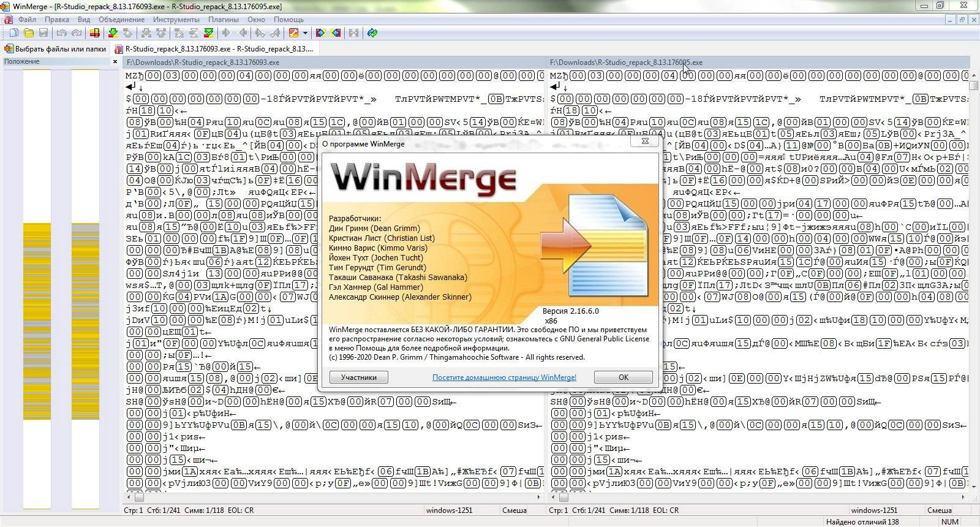Viewport: 980px width, 527px height.
Task: Click the right pane horizontal scrollbar
Action: (758, 498)
